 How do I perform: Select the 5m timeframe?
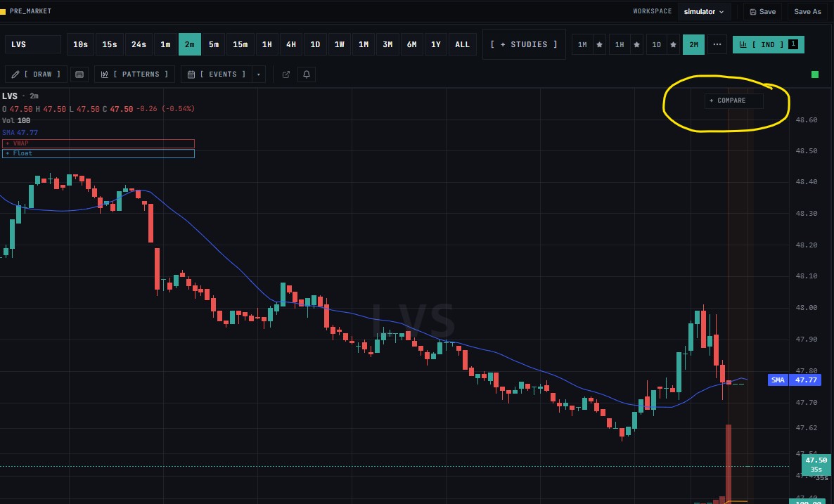click(214, 45)
